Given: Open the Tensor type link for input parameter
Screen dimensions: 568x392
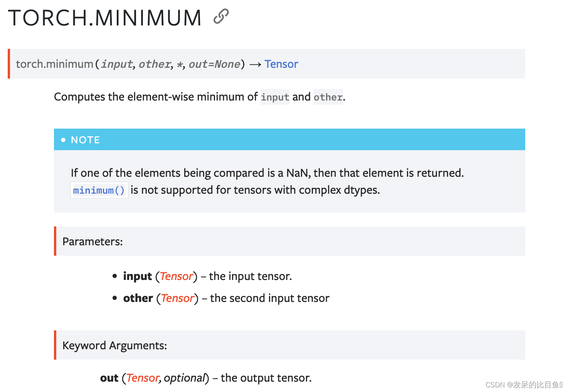Looking at the screenshot, I should coord(176,276).
